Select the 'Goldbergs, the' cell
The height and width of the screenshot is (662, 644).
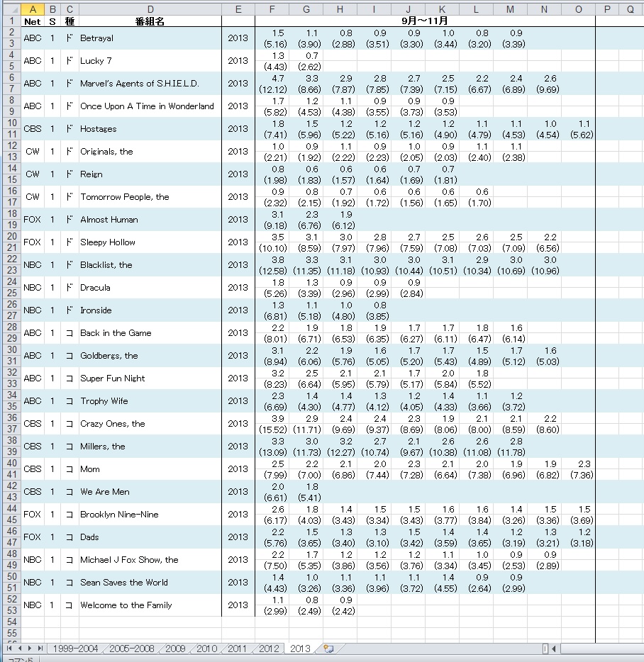tap(150, 356)
